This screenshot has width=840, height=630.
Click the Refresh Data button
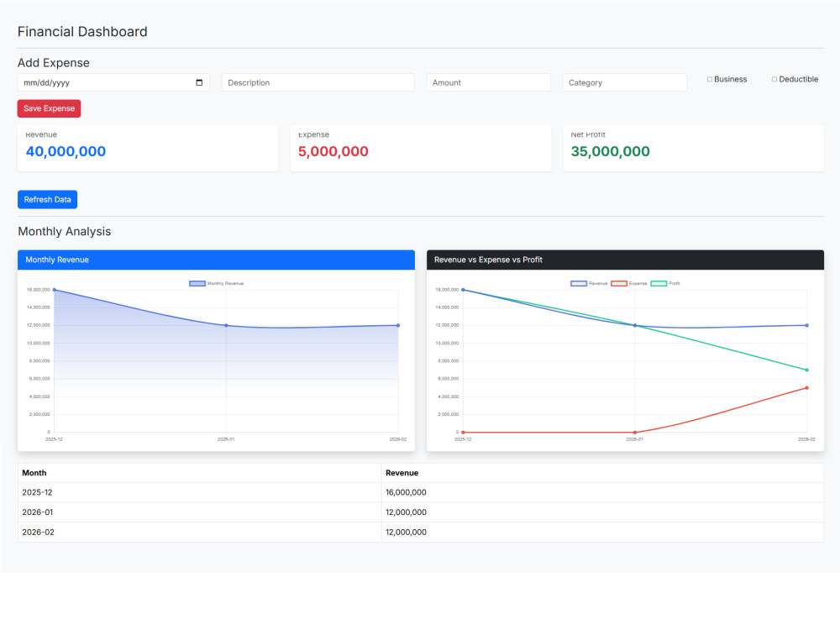coord(47,199)
